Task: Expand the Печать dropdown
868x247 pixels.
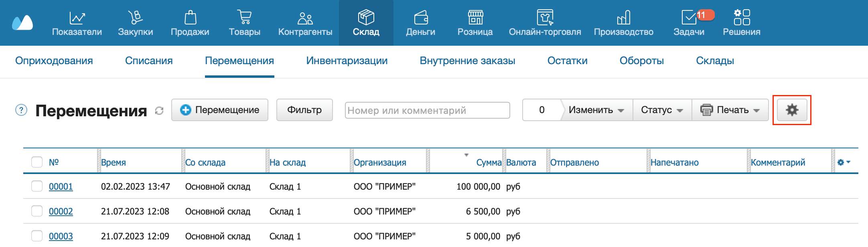Action: coord(730,110)
